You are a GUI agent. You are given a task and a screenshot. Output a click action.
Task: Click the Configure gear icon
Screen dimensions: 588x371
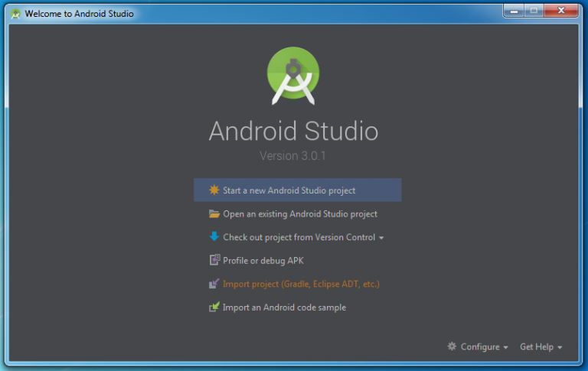(x=452, y=347)
